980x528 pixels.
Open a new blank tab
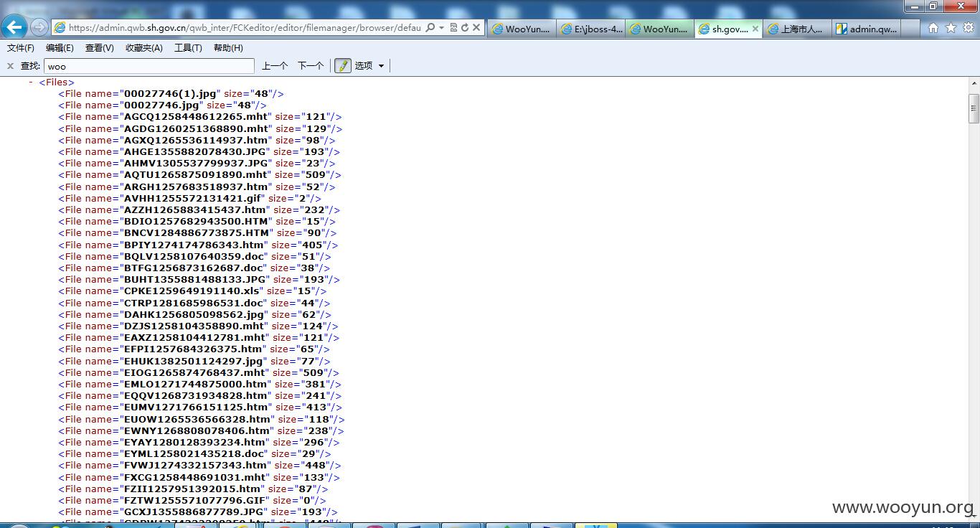[910, 29]
